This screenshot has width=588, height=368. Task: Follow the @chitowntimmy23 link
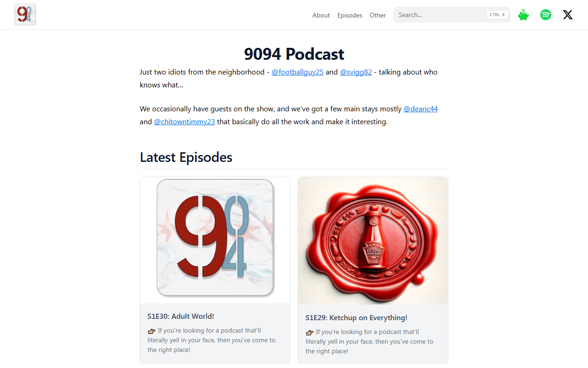pos(184,122)
